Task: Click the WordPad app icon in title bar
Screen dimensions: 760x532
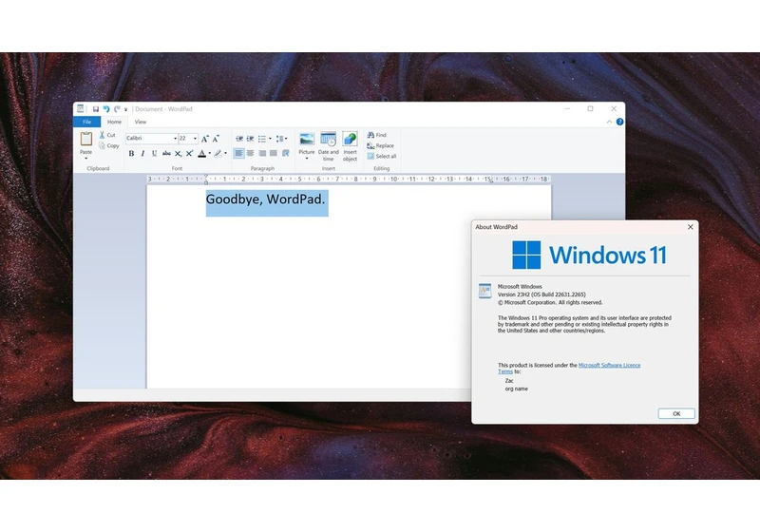Action: point(81,108)
